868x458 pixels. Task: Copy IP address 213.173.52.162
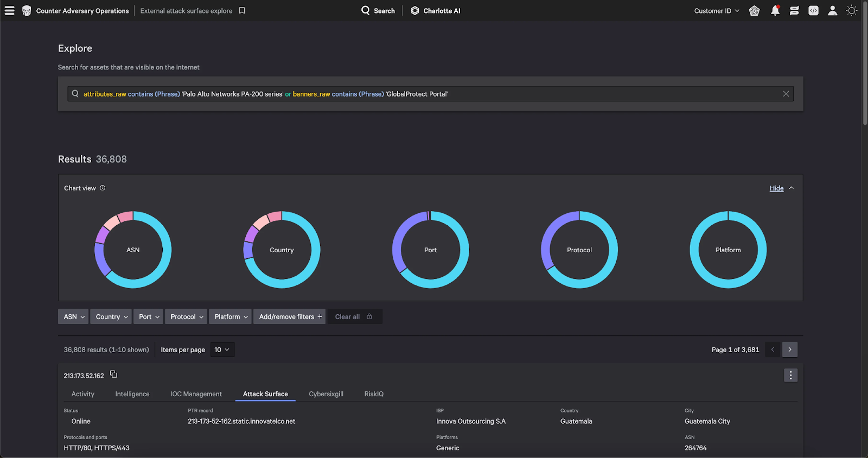(x=113, y=374)
